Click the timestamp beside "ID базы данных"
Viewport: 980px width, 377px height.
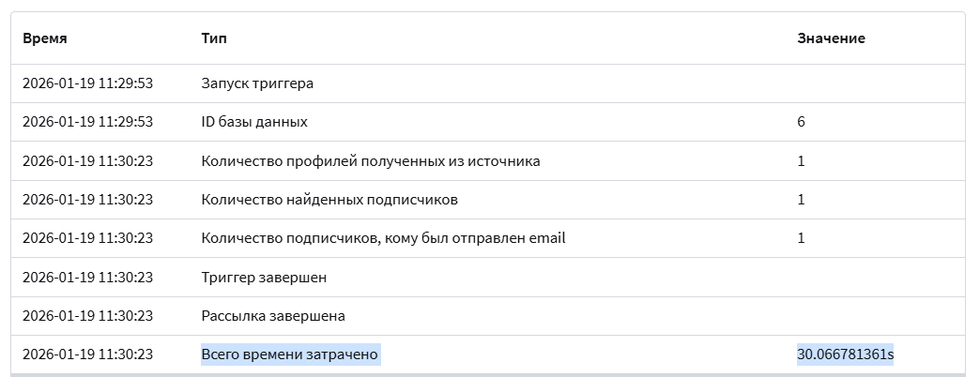[87, 122]
